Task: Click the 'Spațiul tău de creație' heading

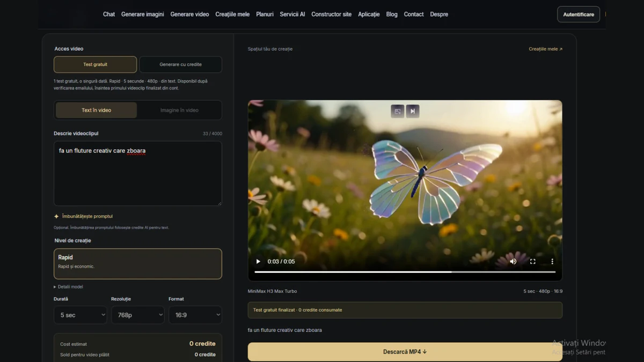Action: (270, 49)
